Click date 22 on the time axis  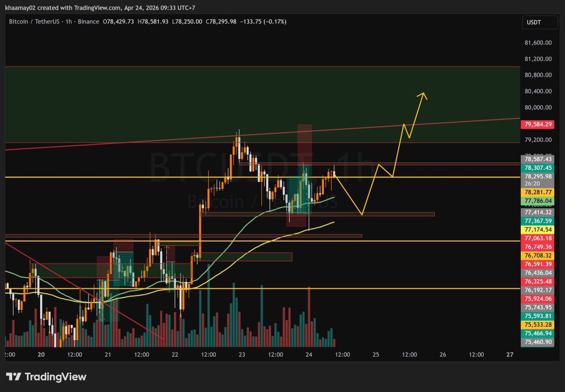pyautogui.click(x=175, y=354)
